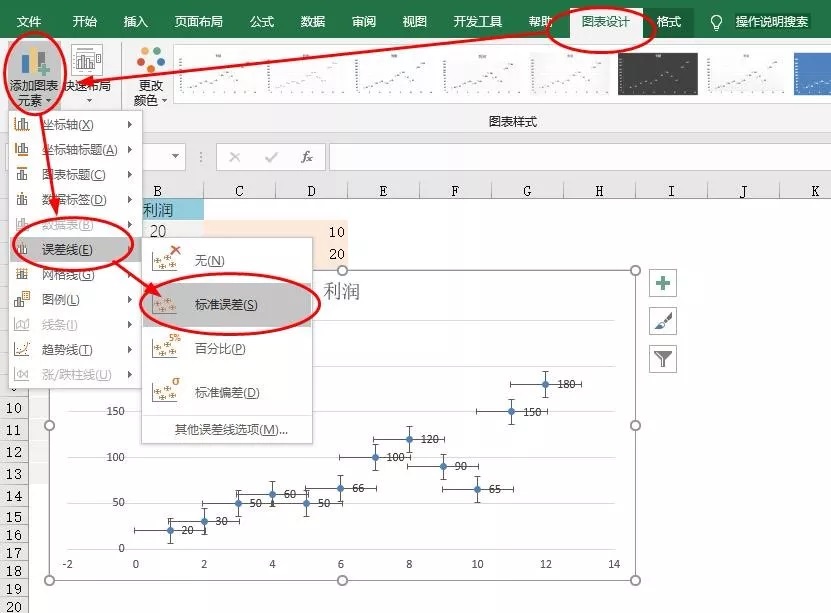Switch to the 公式 tab
Screen dimensions: 831x613
coord(262,22)
